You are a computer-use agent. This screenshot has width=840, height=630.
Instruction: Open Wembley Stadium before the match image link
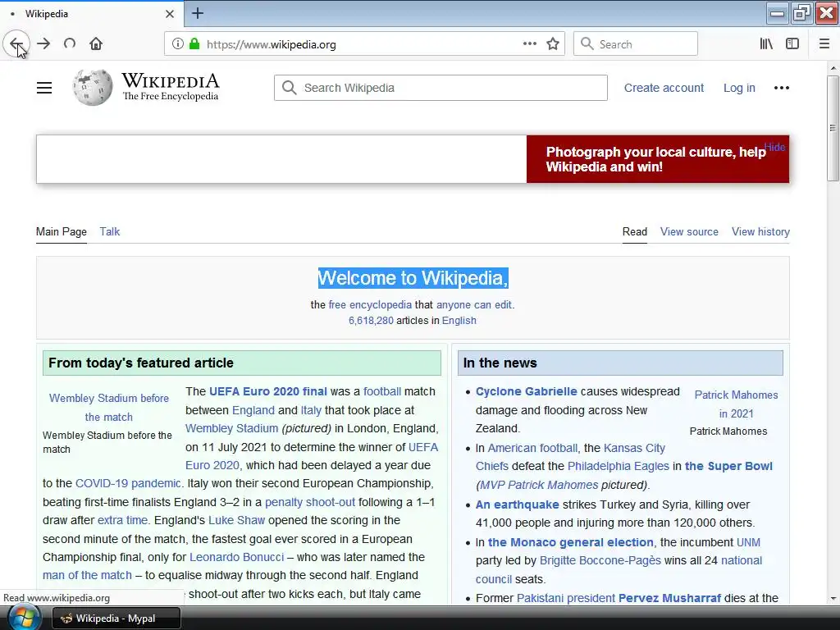[109, 407]
